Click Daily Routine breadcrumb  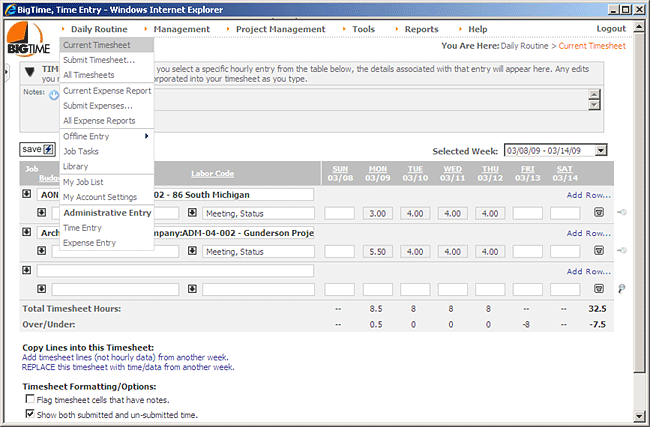coord(524,46)
